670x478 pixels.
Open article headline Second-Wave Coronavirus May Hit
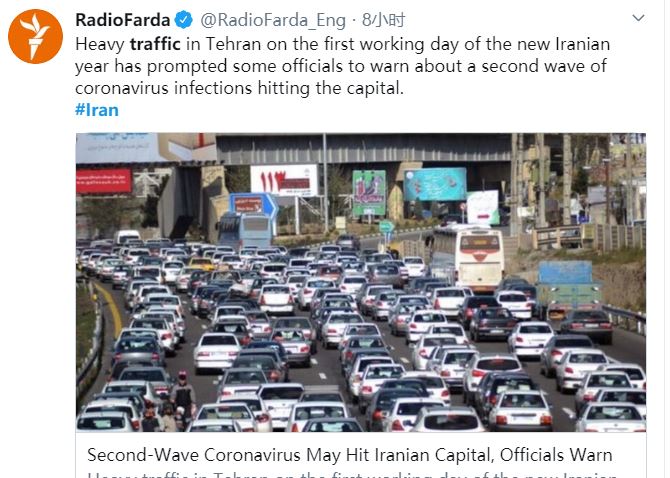pyautogui.click(x=350, y=455)
